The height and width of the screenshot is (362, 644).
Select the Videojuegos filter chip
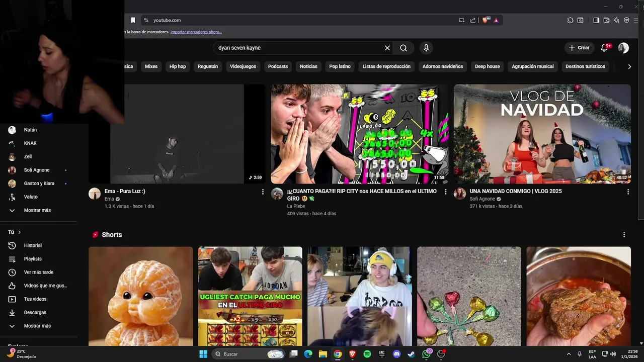click(x=243, y=66)
